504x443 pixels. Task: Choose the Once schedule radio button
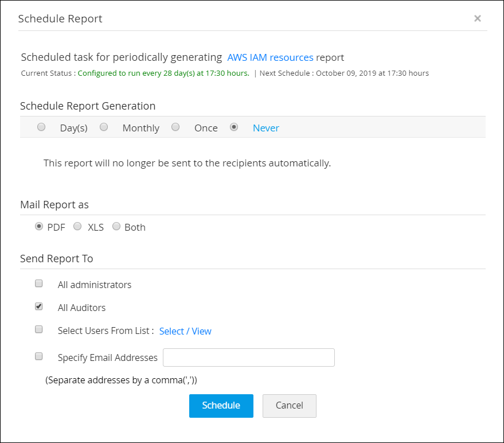click(176, 127)
